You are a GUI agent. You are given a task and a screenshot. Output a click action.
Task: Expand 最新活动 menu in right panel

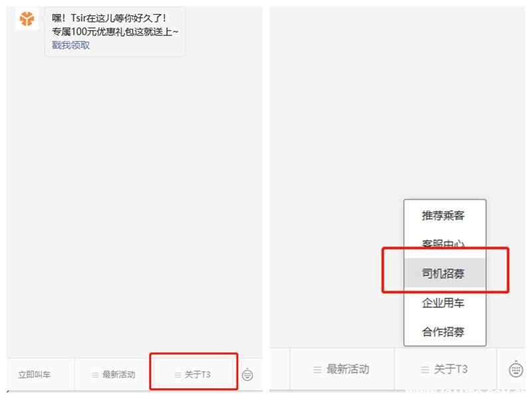341,369
